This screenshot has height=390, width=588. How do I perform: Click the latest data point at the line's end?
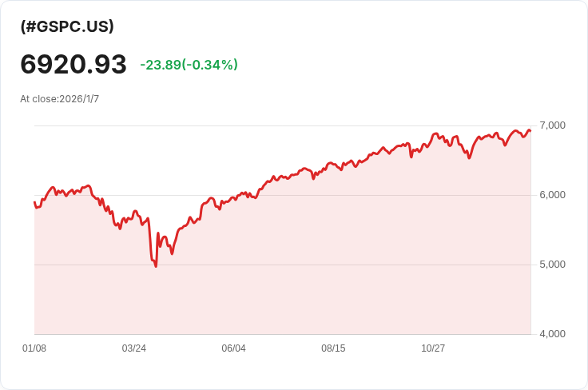click(x=530, y=131)
